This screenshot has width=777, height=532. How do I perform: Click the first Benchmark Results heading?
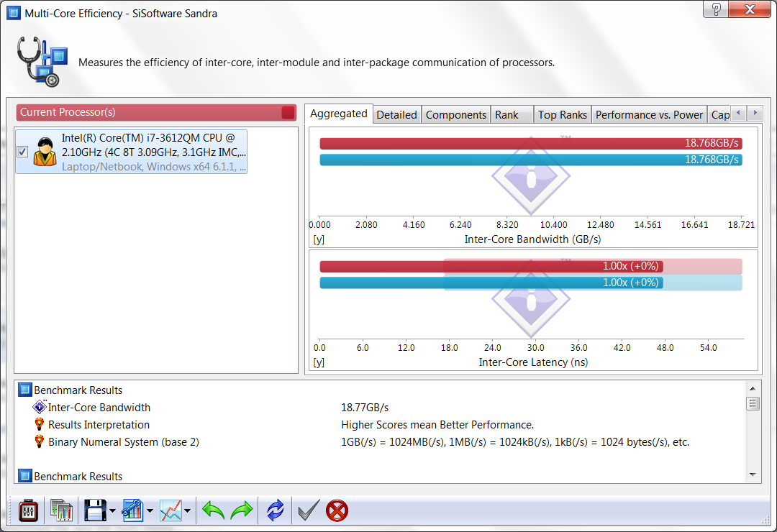pos(78,390)
